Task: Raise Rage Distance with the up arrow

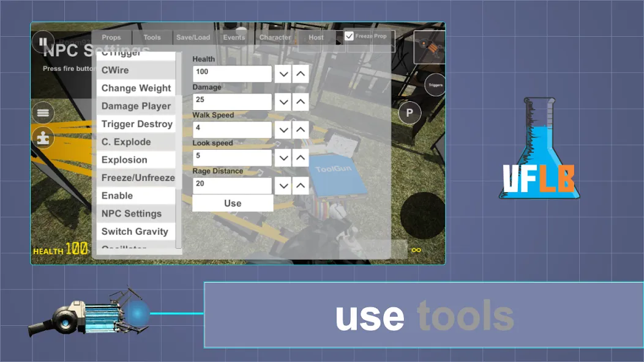Action: click(x=300, y=186)
